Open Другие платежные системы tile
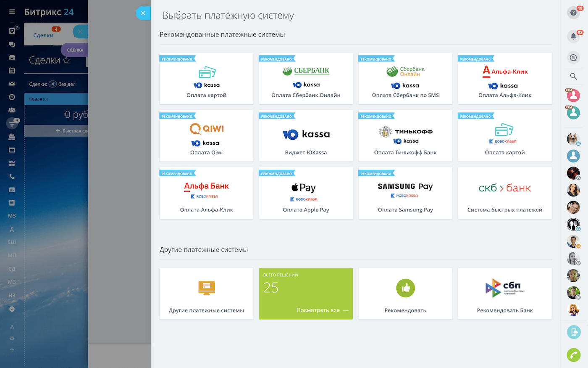The image size is (588, 368). (206, 294)
